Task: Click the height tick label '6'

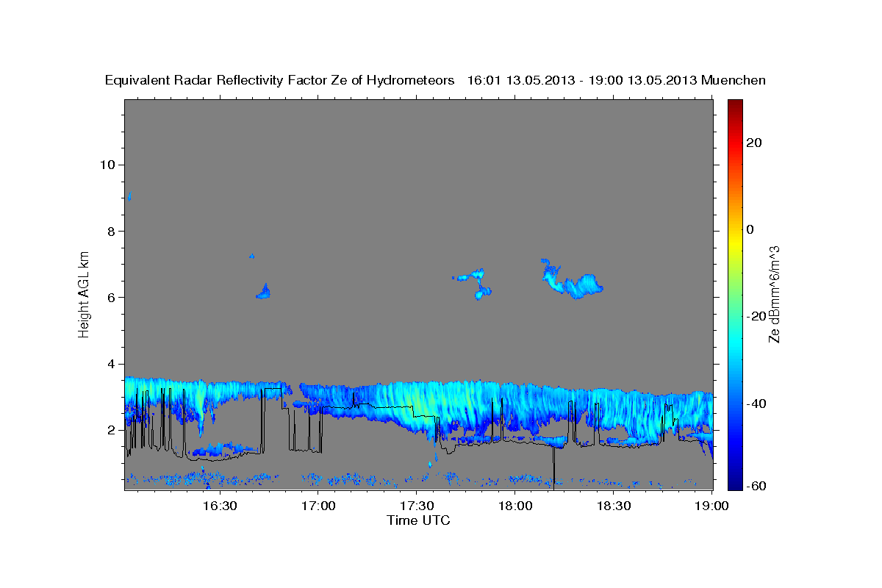Action: tap(110, 298)
